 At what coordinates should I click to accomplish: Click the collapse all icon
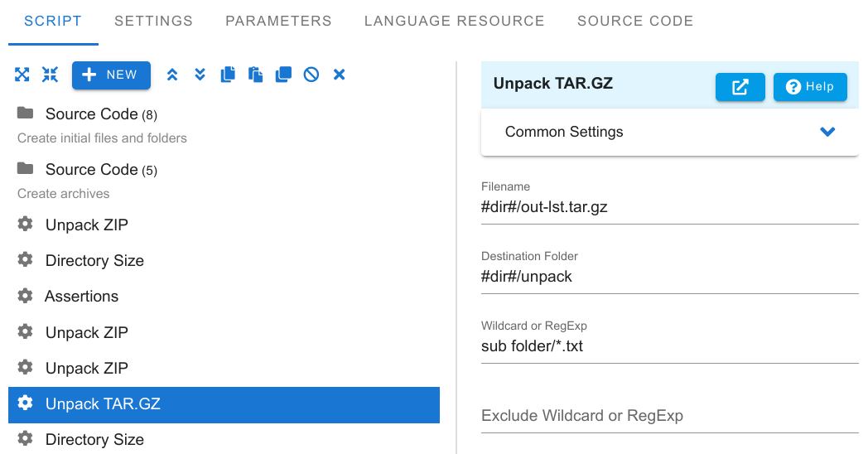click(50, 75)
